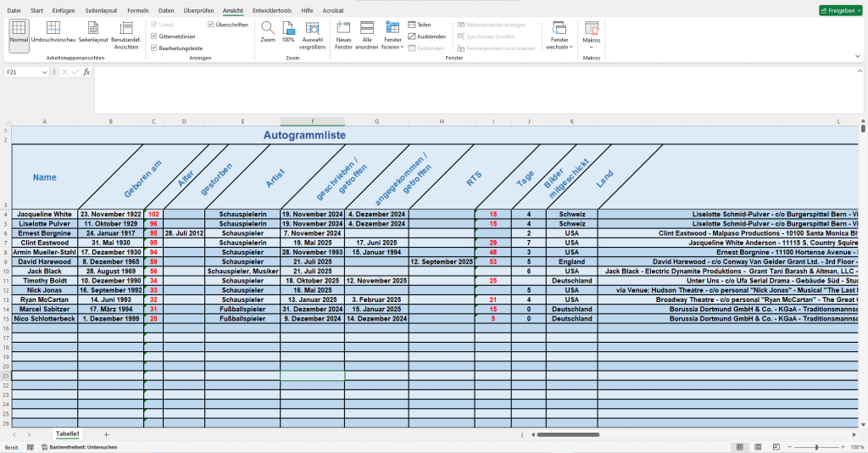Disable the Überschriften checkbox

tap(211, 25)
